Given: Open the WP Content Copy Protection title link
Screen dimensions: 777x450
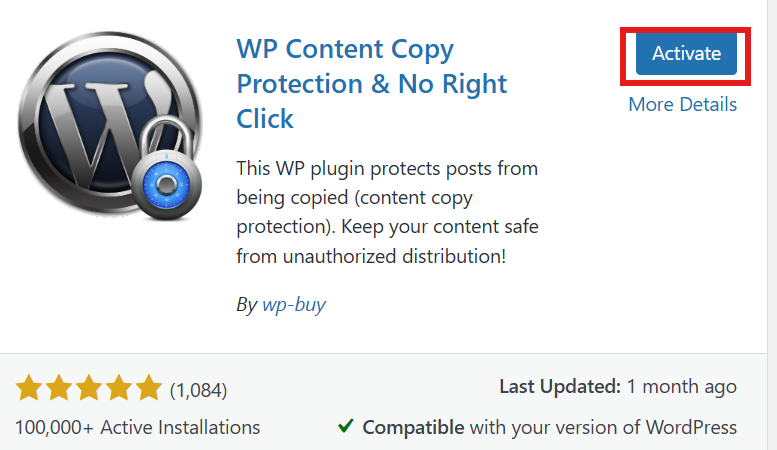Looking at the screenshot, I should [372, 84].
